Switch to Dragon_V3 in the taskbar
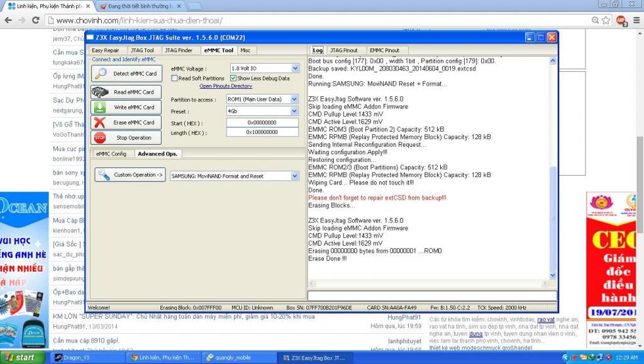The height and width of the screenshot is (364, 644). pos(87,358)
